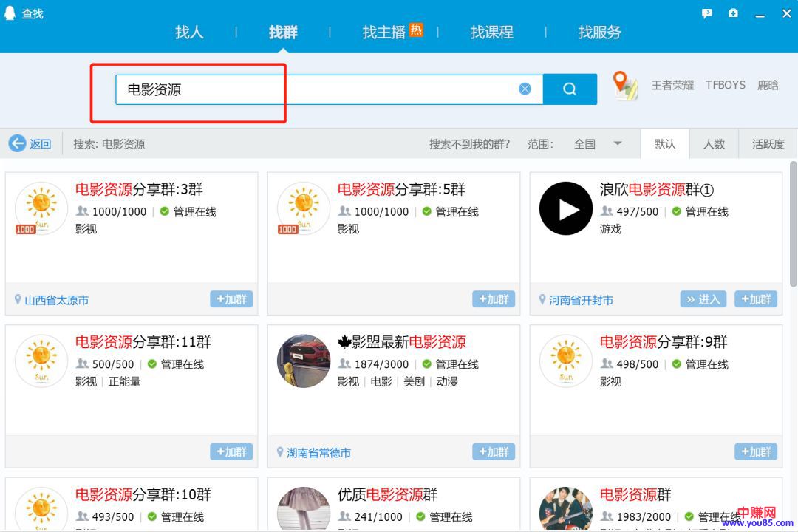Join 电影资源分享群:3群 via 加群 button

point(231,299)
